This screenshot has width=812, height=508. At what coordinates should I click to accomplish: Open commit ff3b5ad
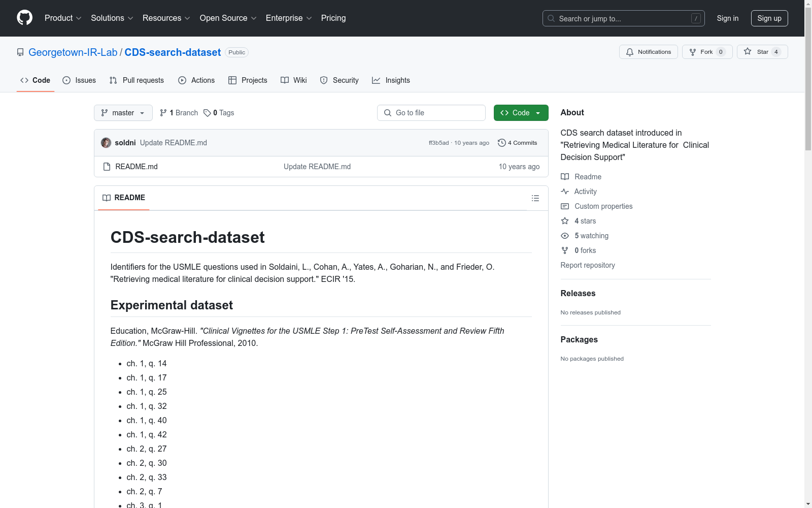[x=438, y=143]
